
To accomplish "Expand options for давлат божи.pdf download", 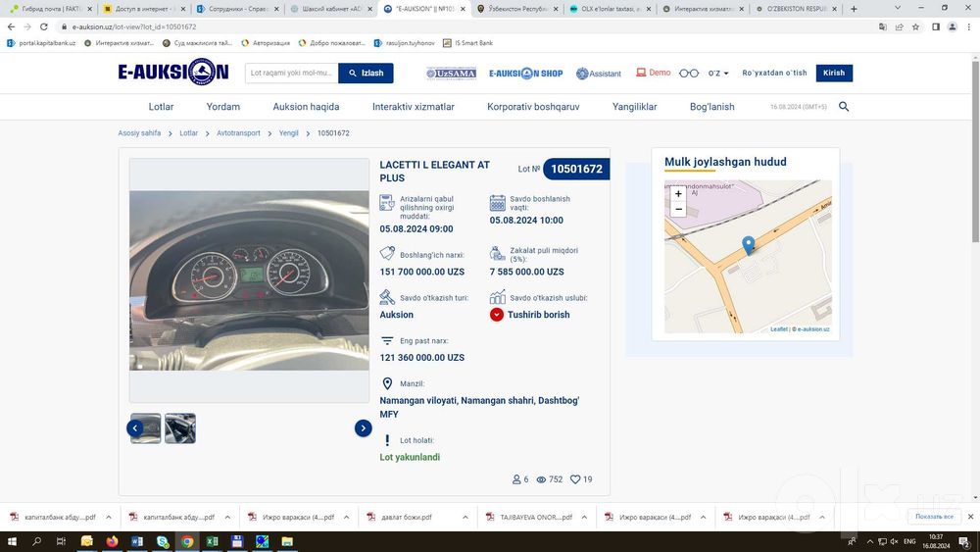I will click(x=465, y=517).
